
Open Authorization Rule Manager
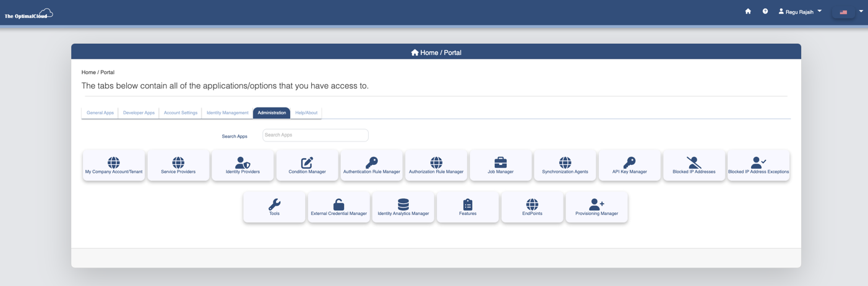click(x=436, y=166)
